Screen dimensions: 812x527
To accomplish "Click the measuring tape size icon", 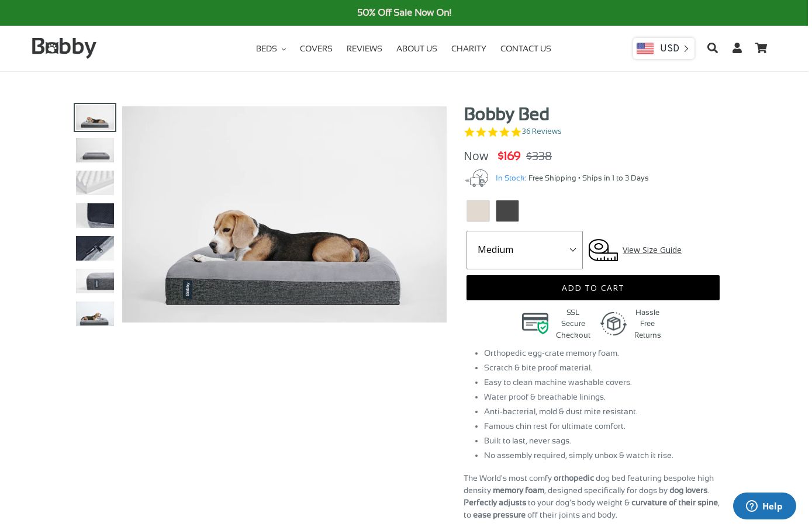I will click(x=603, y=250).
